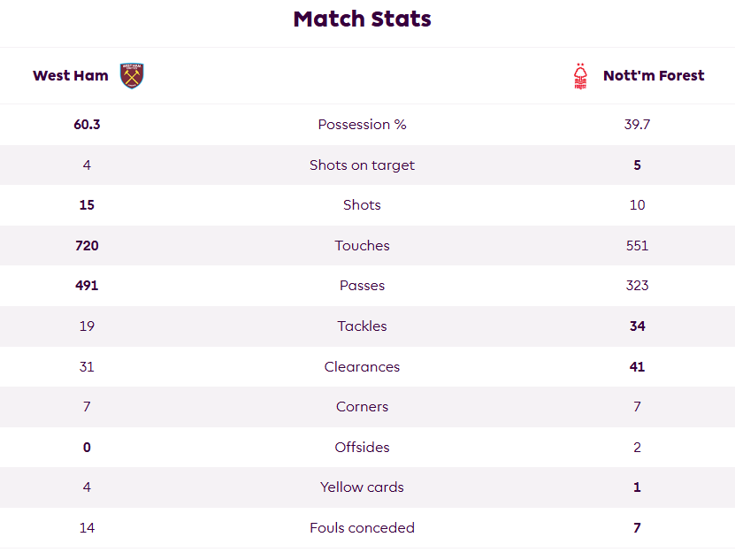Select the Corners row label
735x560 pixels.
tap(362, 407)
